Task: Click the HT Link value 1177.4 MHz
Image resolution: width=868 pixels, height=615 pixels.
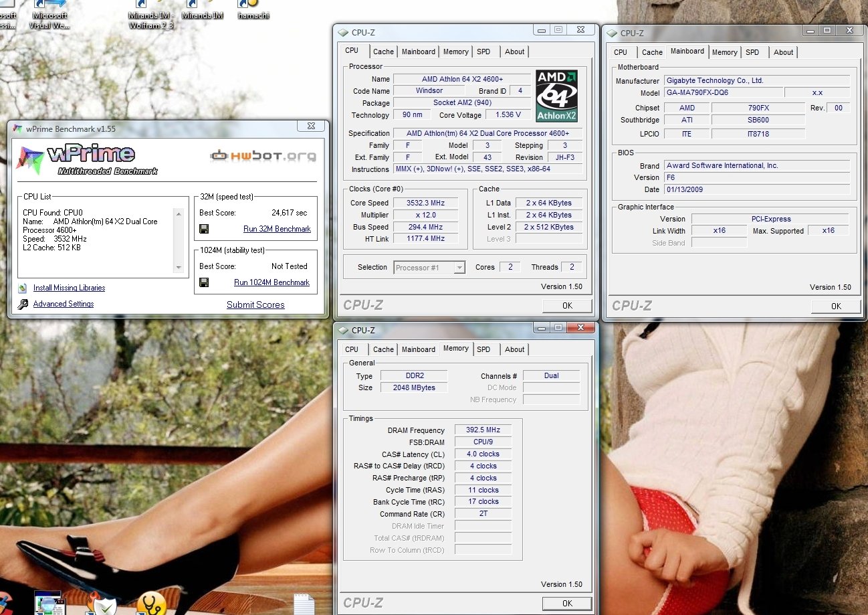Action: tap(425, 239)
